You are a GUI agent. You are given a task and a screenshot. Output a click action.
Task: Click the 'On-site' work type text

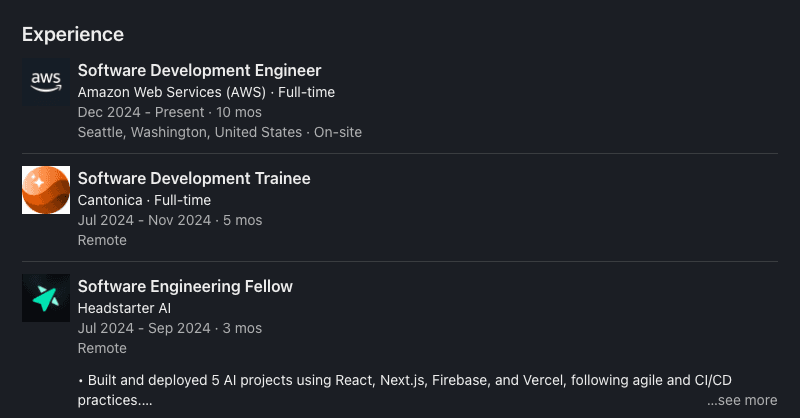pos(338,132)
